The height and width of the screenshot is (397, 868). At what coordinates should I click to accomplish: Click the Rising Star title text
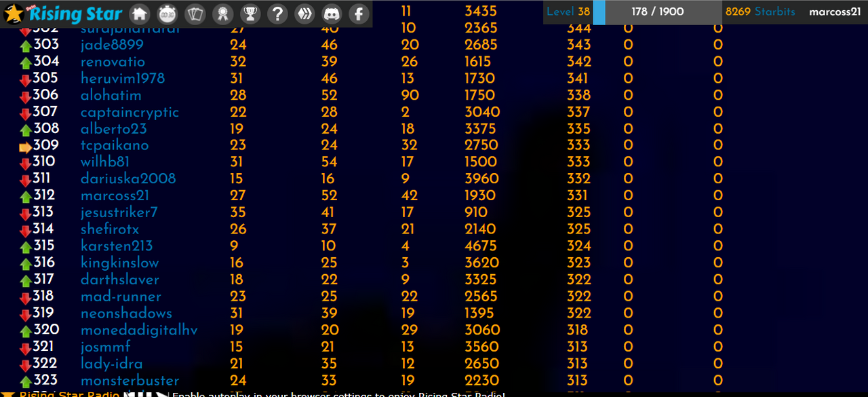pos(77,14)
